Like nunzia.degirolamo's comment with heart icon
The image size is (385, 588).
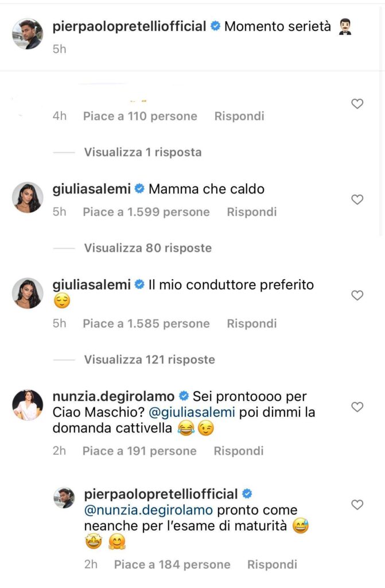coord(357,407)
